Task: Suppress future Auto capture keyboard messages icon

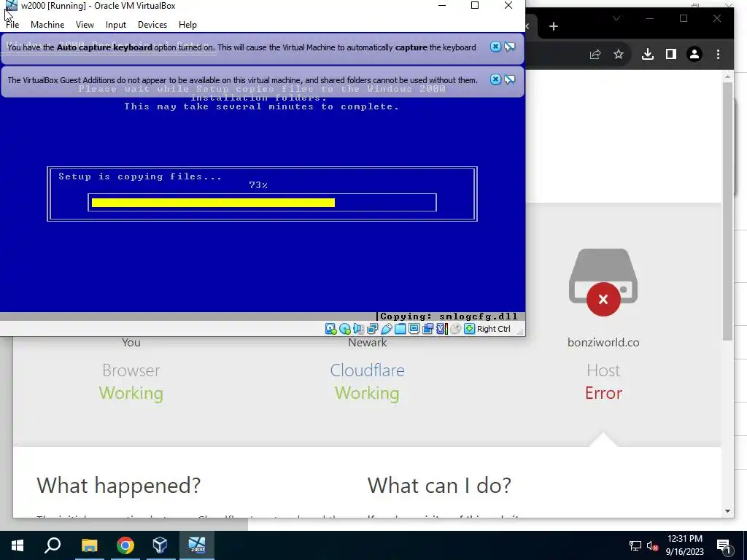Action: point(510,47)
